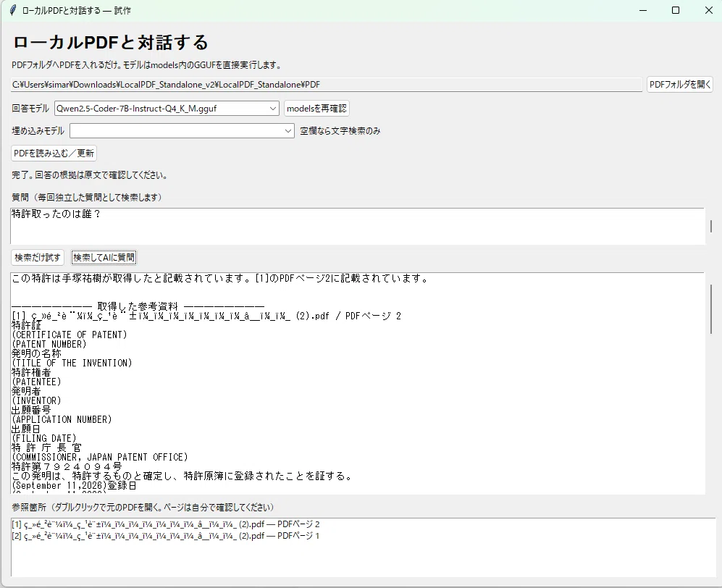Image resolution: width=722 pixels, height=588 pixels.
Task: Click the (INVENTOR) line
Action: (x=36, y=401)
